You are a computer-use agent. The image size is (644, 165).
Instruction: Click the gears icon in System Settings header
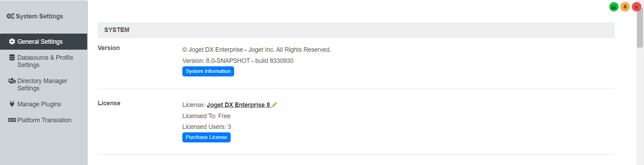(x=10, y=16)
